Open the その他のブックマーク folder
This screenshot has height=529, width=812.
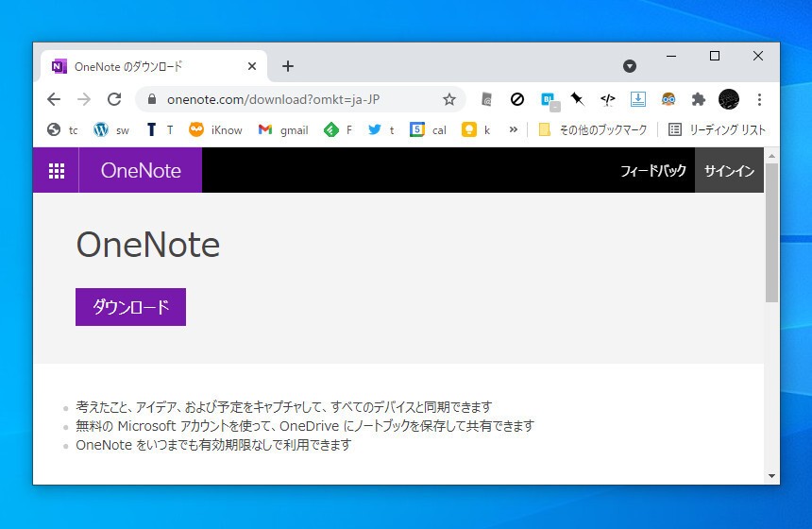[592, 129]
